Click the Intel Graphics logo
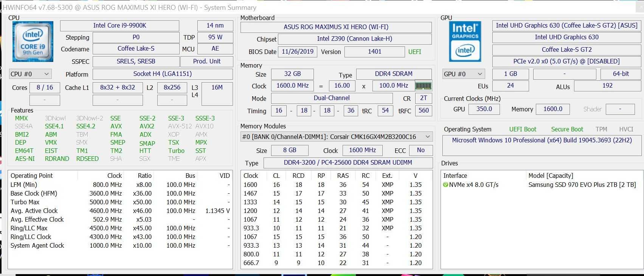This screenshot has height=276, width=644. click(465, 42)
